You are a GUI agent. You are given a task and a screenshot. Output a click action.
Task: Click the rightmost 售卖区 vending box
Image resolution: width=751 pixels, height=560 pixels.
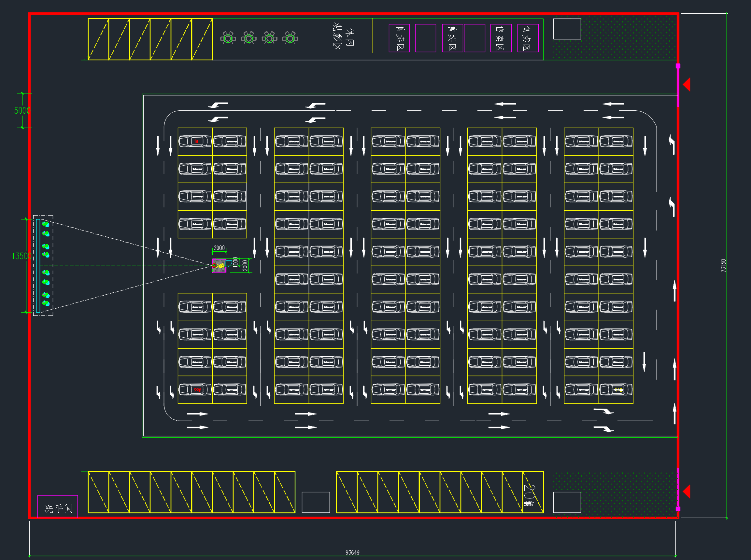point(528,38)
